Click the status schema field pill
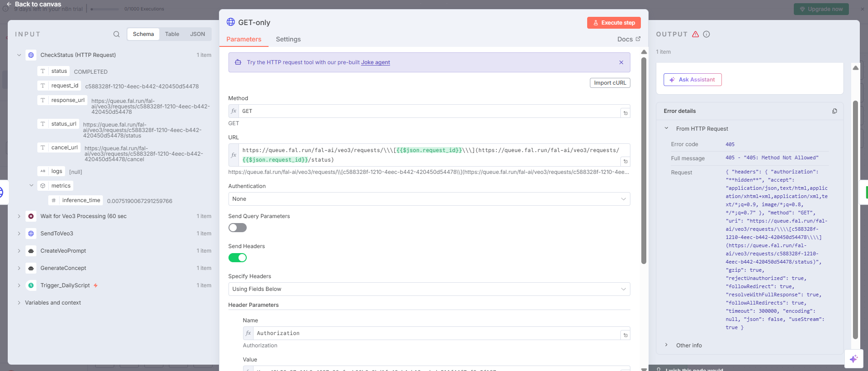Image resolution: width=868 pixels, height=371 pixels. 54,71
